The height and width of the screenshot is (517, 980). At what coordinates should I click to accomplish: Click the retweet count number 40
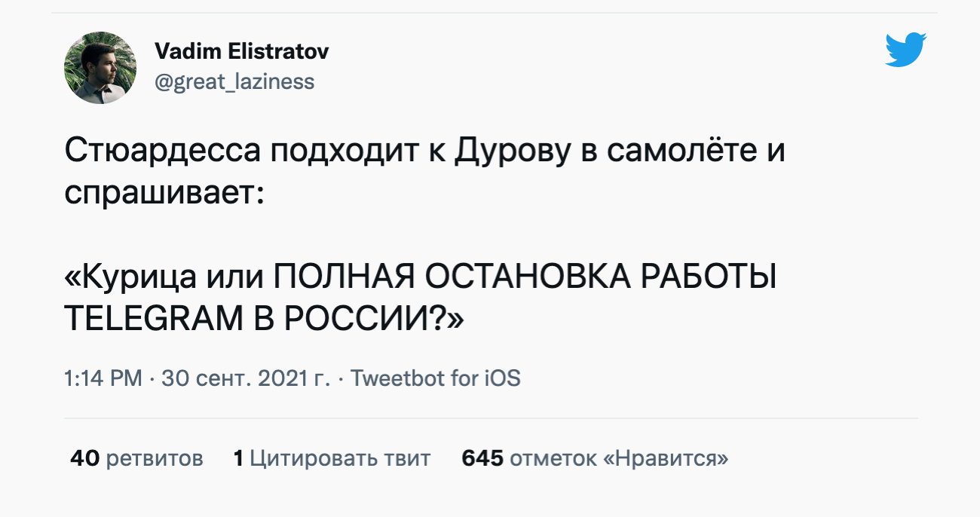[x=84, y=457]
